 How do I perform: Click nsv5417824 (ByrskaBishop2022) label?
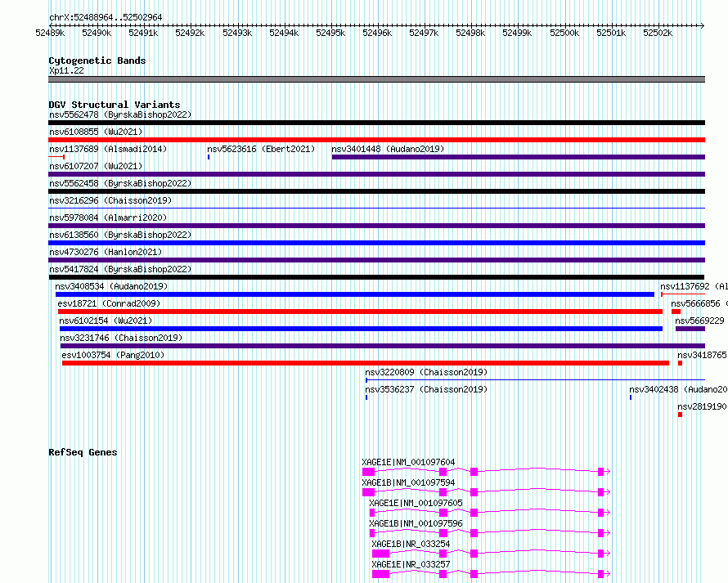coord(120,269)
